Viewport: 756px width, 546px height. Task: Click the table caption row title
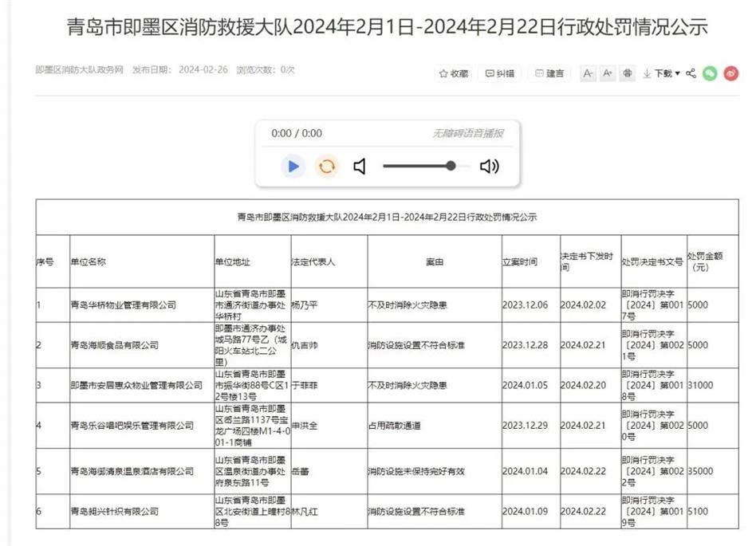coord(387,218)
